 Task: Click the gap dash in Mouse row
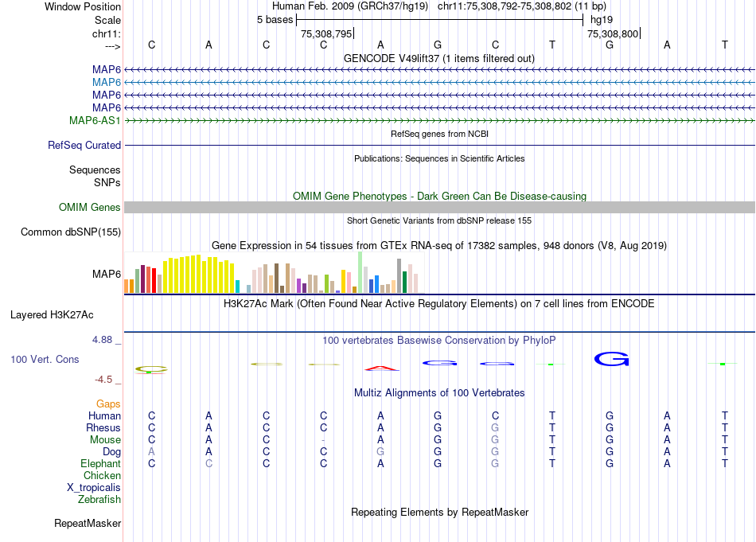pyautogui.click(x=323, y=440)
